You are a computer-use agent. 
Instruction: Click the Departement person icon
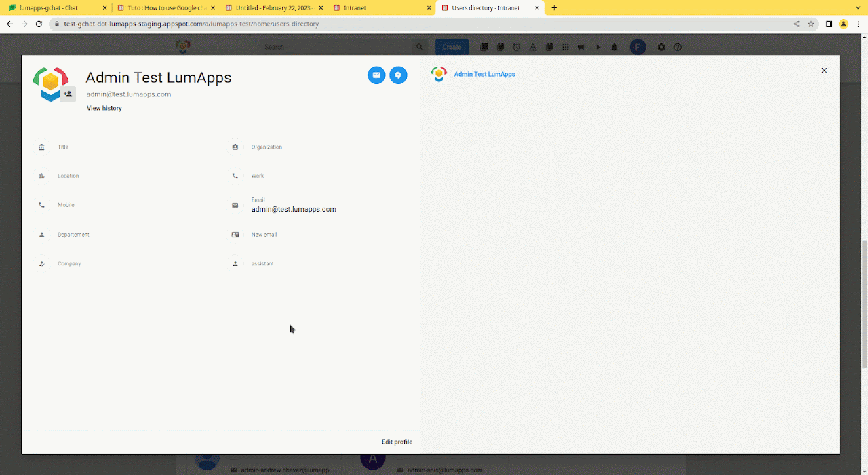tap(42, 235)
